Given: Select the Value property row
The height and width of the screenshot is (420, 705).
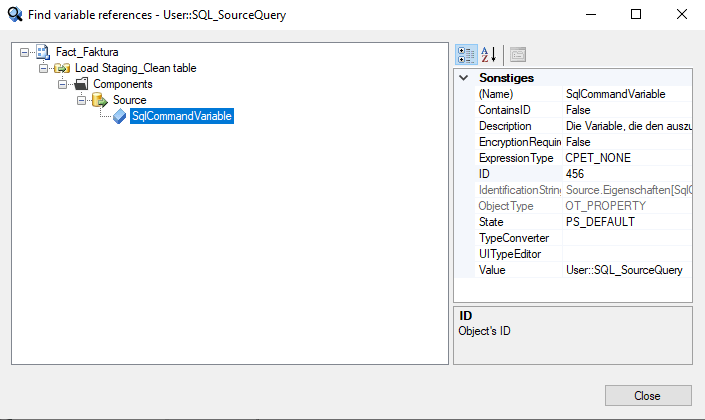Looking at the screenshot, I should click(x=518, y=270).
